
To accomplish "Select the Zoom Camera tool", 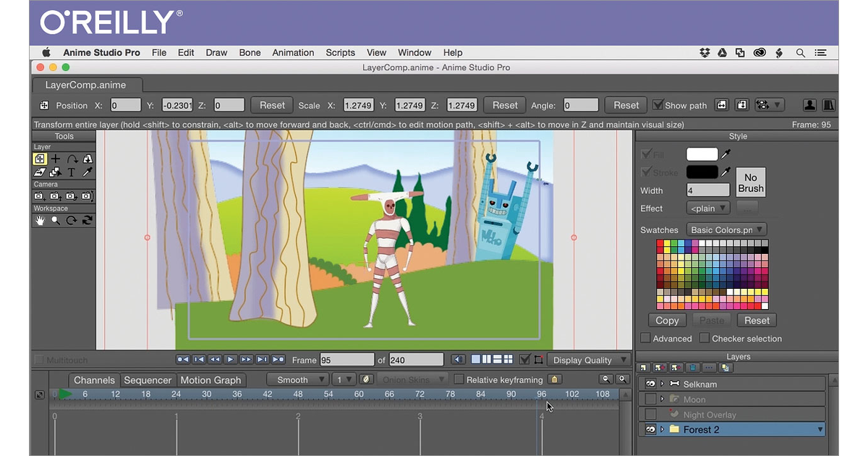I will coord(56,196).
